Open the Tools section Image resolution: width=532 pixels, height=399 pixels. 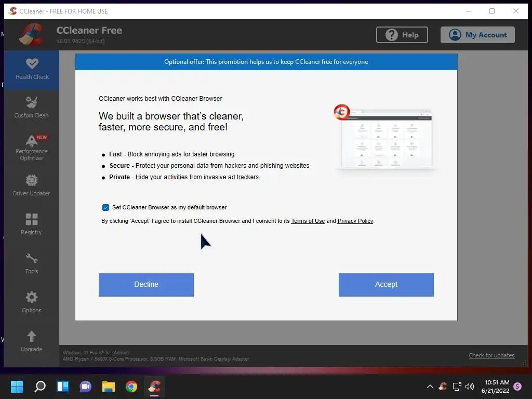(x=32, y=263)
